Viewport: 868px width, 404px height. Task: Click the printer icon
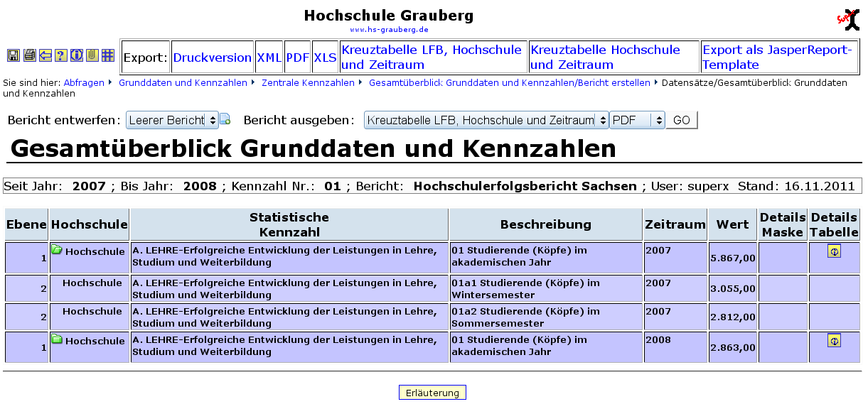click(29, 55)
